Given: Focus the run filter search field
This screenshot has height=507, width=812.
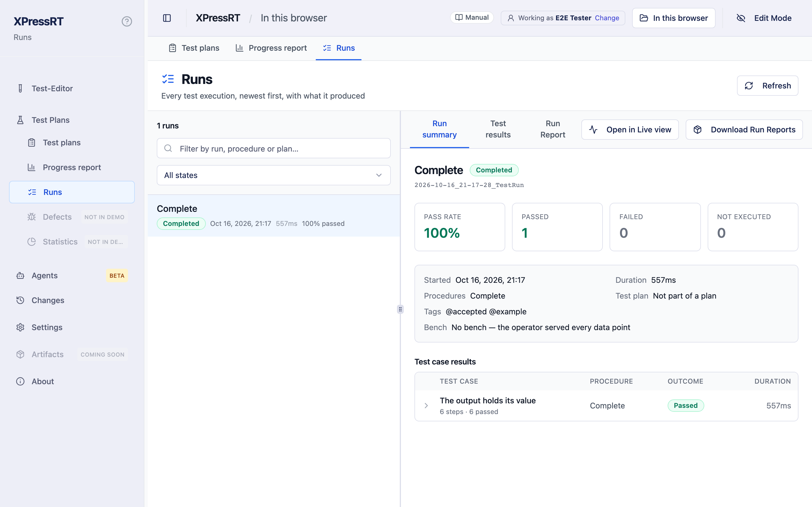Looking at the screenshot, I should click(x=273, y=148).
